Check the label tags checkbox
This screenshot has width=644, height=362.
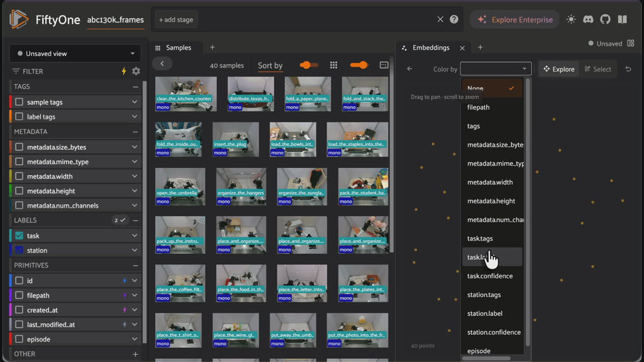[19, 116]
